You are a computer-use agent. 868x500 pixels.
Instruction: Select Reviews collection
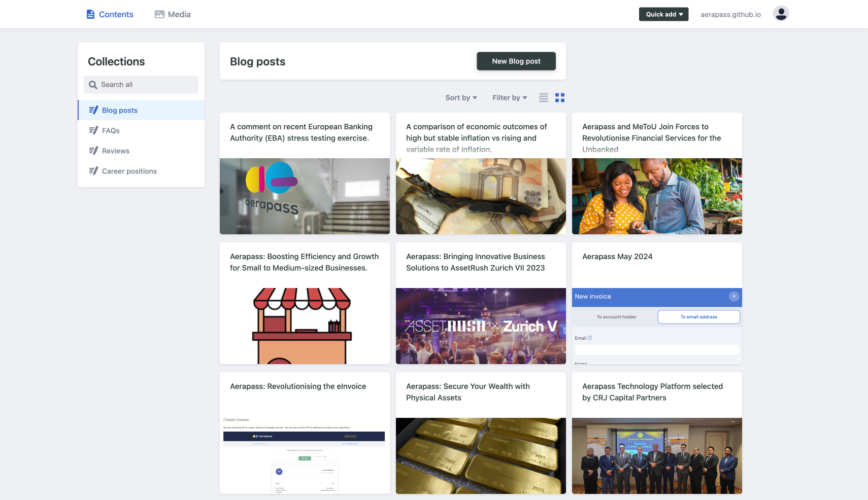(x=141, y=151)
